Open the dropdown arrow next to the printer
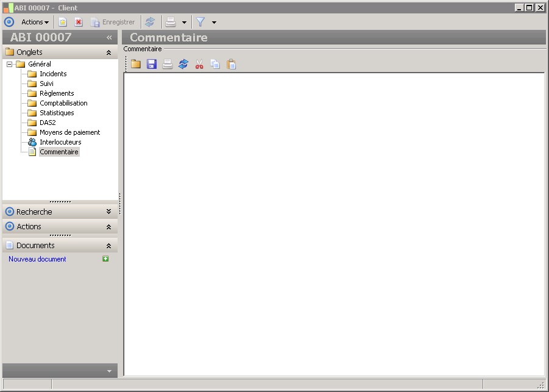 click(x=184, y=23)
